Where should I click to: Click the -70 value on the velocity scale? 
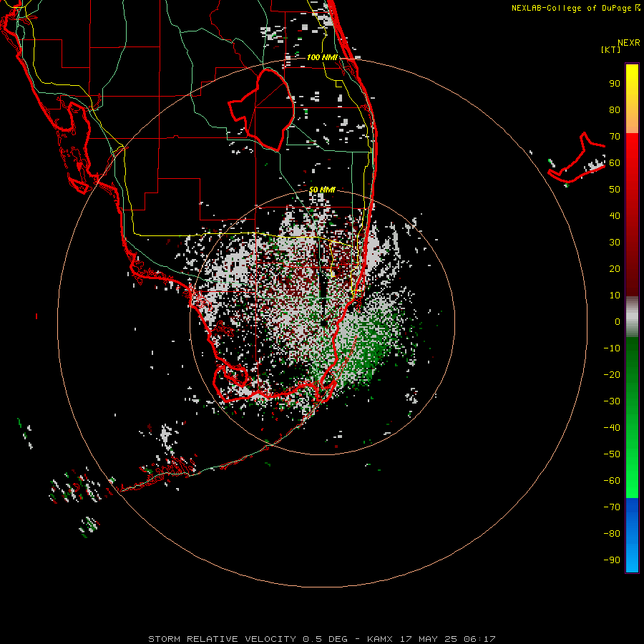coord(612,507)
